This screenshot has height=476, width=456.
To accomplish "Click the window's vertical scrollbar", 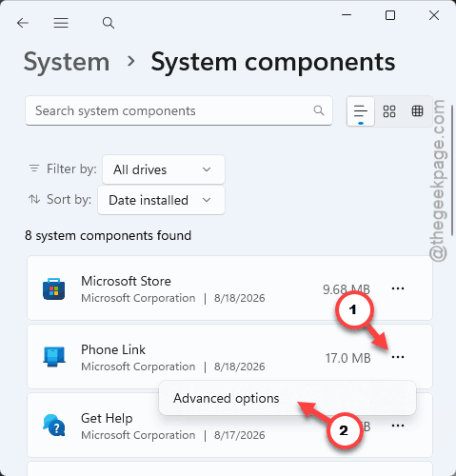I will tap(452, 169).
